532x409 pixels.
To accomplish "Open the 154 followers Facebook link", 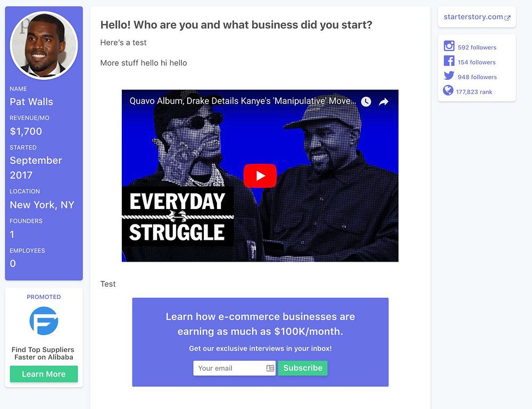I will click(x=477, y=62).
